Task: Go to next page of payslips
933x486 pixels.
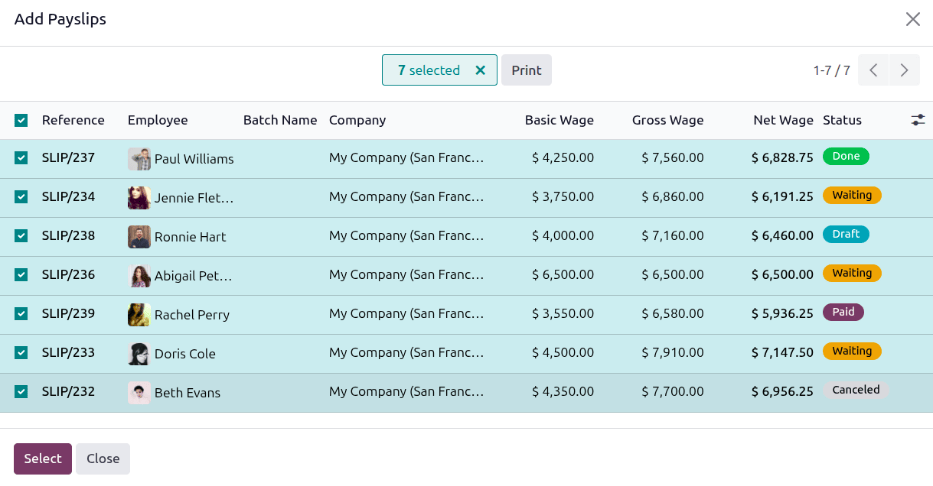Action: click(x=904, y=70)
